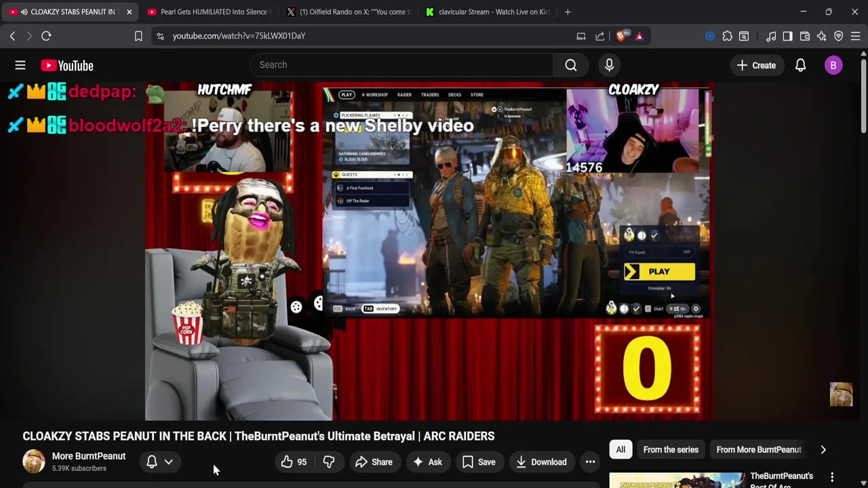Viewport: 868px width, 488px height.
Task: Open the browser extensions puzzle icon
Action: 727,36
